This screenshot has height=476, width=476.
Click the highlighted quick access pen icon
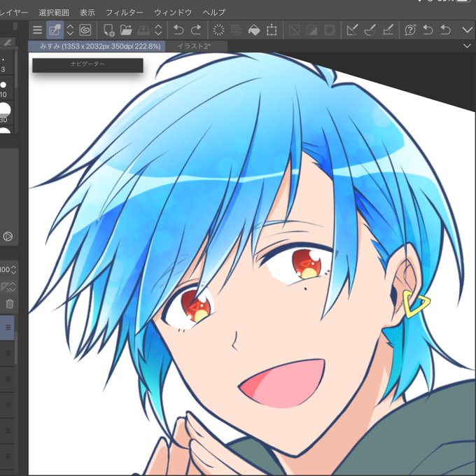coord(55,29)
